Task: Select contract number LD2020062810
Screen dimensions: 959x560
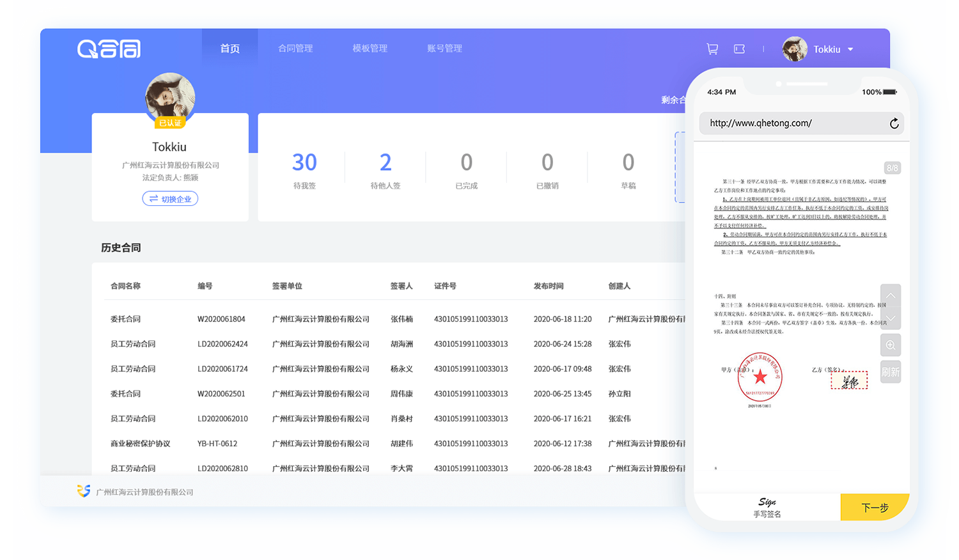Action: 222,469
